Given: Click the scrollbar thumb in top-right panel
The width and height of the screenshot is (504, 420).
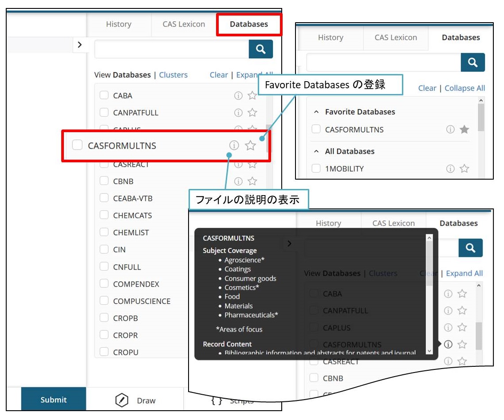Looking at the screenshot, I should click(x=481, y=117).
